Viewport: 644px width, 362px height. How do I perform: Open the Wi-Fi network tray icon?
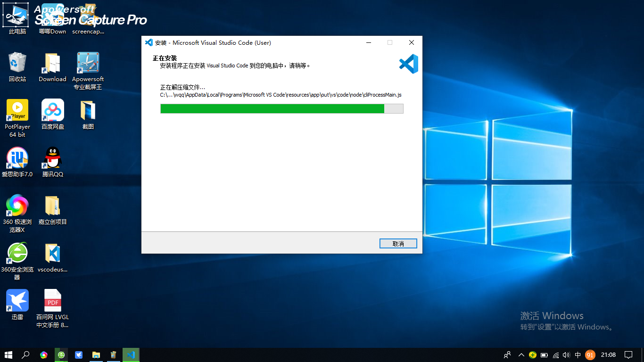pyautogui.click(x=556, y=355)
